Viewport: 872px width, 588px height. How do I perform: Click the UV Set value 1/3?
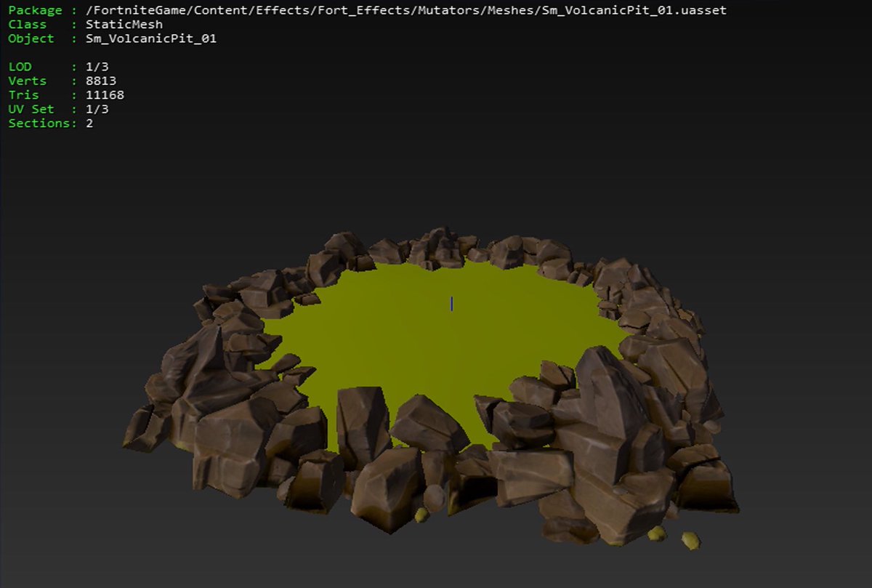(97, 109)
